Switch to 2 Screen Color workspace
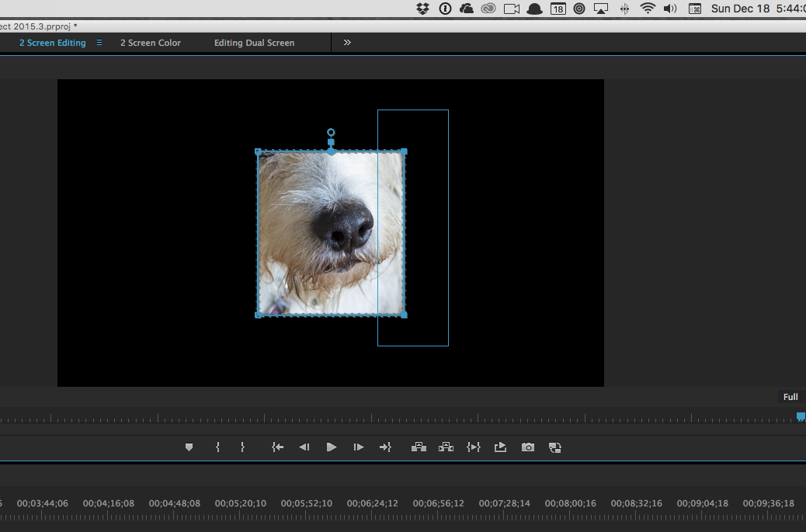Image resolution: width=806 pixels, height=532 pixels. coord(151,43)
